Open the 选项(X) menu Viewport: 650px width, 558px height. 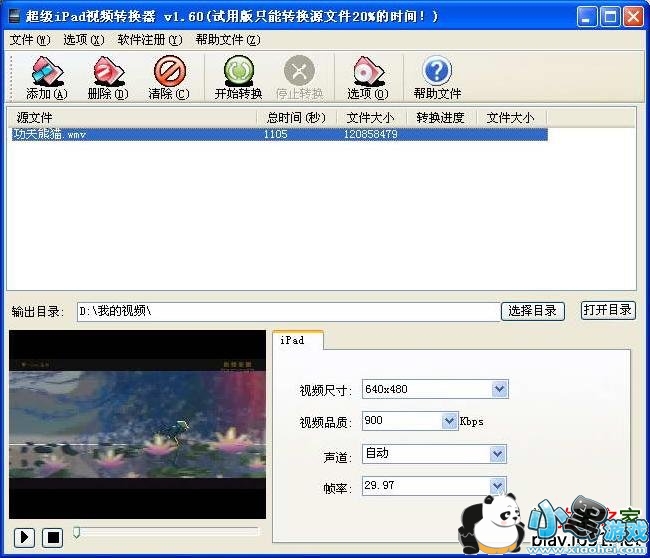click(84, 40)
